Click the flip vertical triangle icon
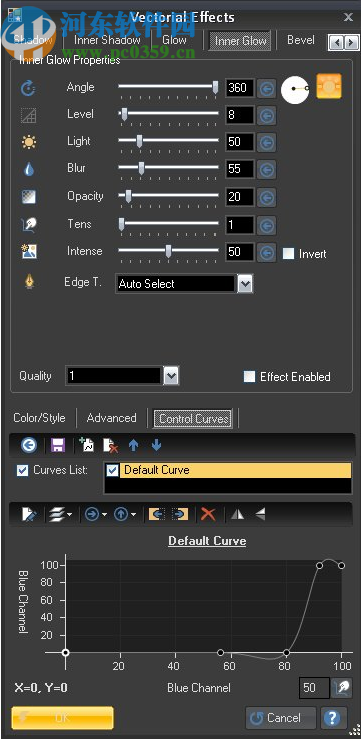The image size is (361, 742). tap(260, 514)
